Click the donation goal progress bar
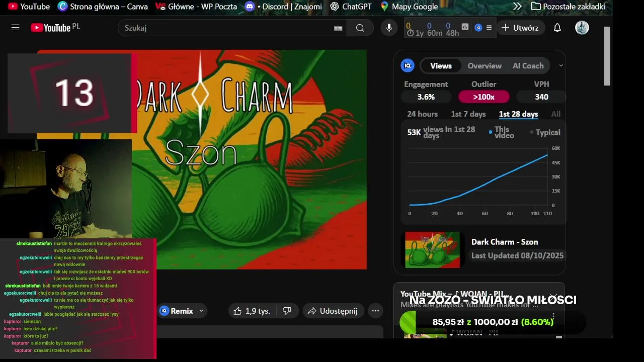 point(493,322)
